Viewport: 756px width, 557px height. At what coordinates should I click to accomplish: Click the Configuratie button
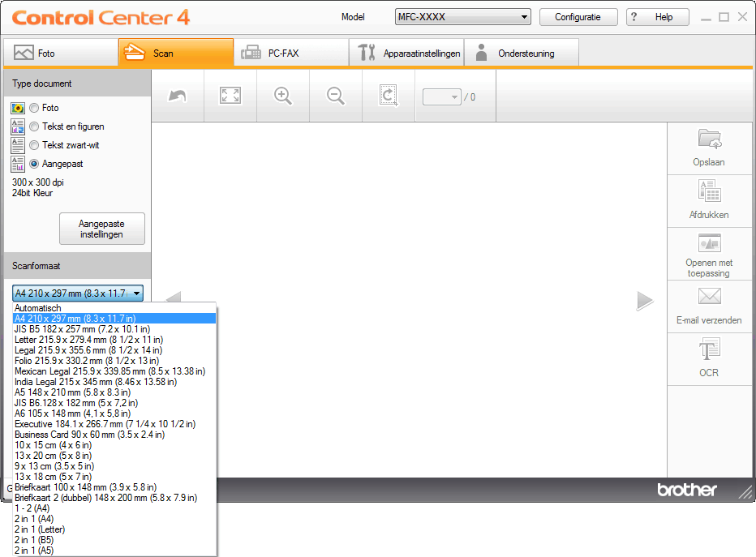(x=578, y=17)
